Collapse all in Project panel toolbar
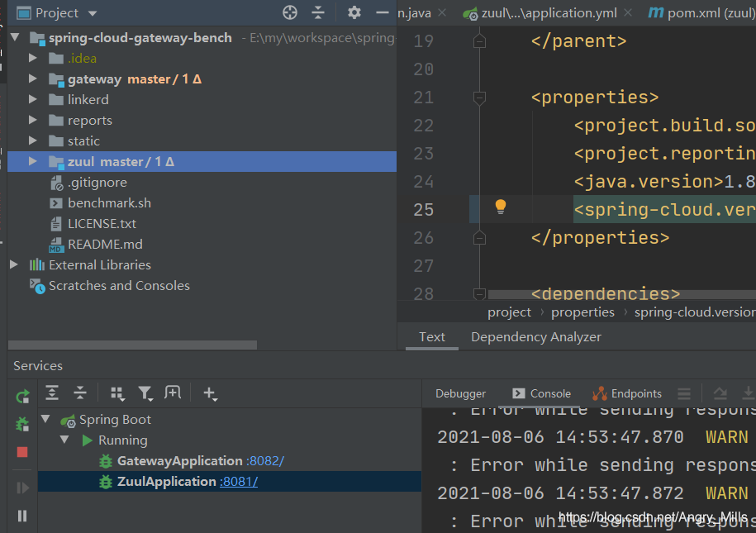The height and width of the screenshot is (533, 756). point(318,12)
